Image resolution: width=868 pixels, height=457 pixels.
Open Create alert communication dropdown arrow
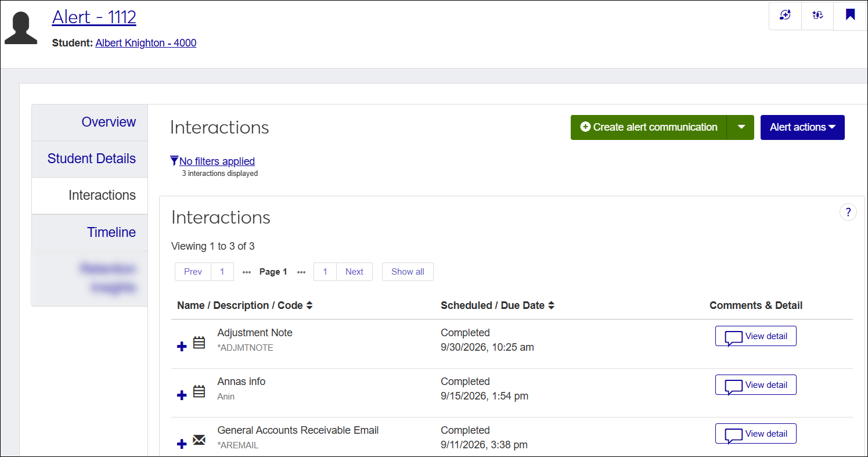[740, 127]
